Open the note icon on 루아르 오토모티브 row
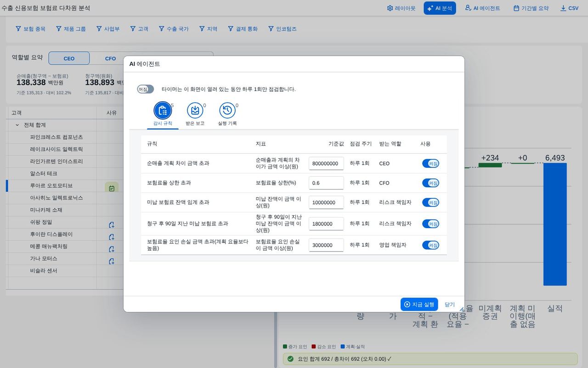 112,188
